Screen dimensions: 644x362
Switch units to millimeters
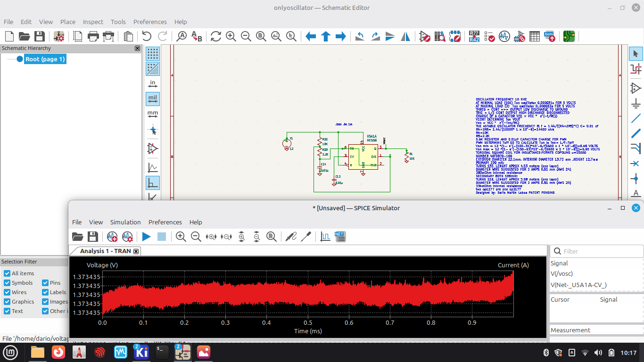tap(152, 114)
